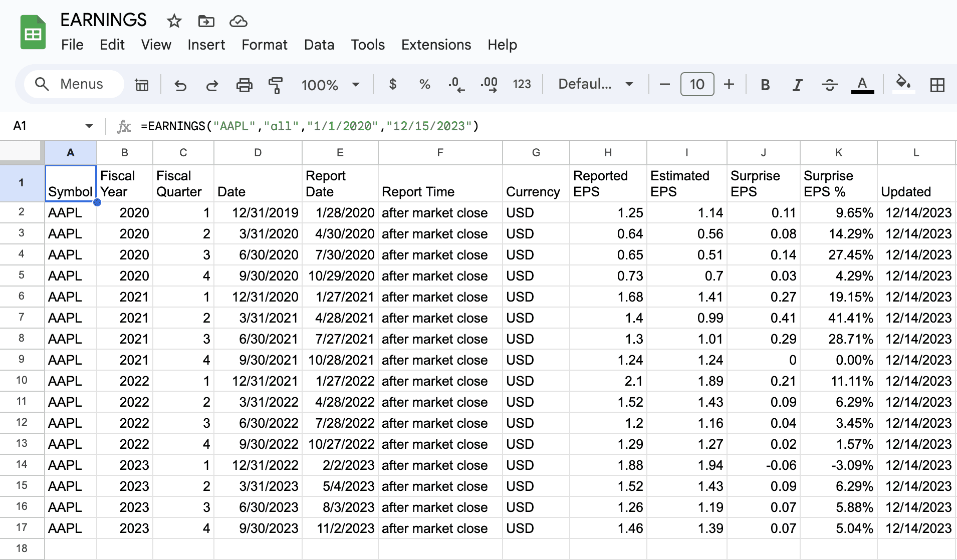Image resolution: width=957 pixels, height=560 pixels.
Task: Redo the last action
Action: pyautogui.click(x=212, y=84)
